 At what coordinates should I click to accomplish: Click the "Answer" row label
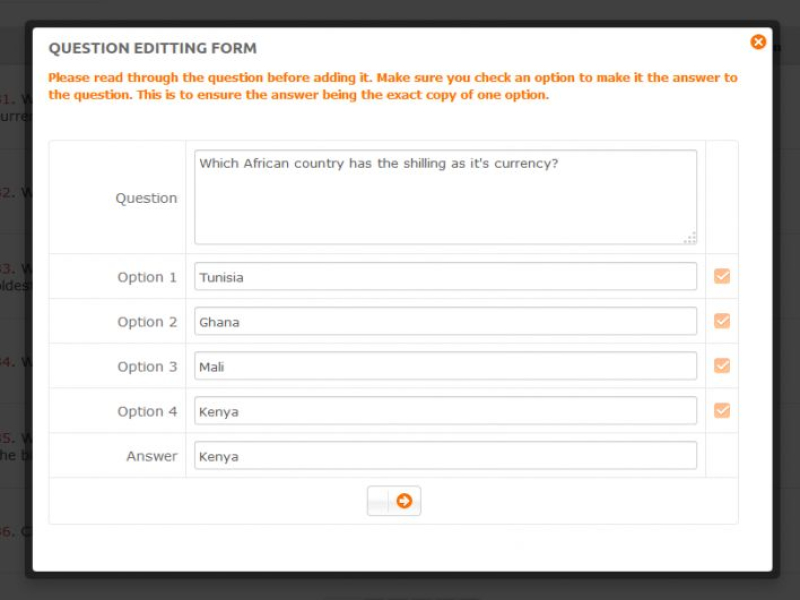point(151,456)
